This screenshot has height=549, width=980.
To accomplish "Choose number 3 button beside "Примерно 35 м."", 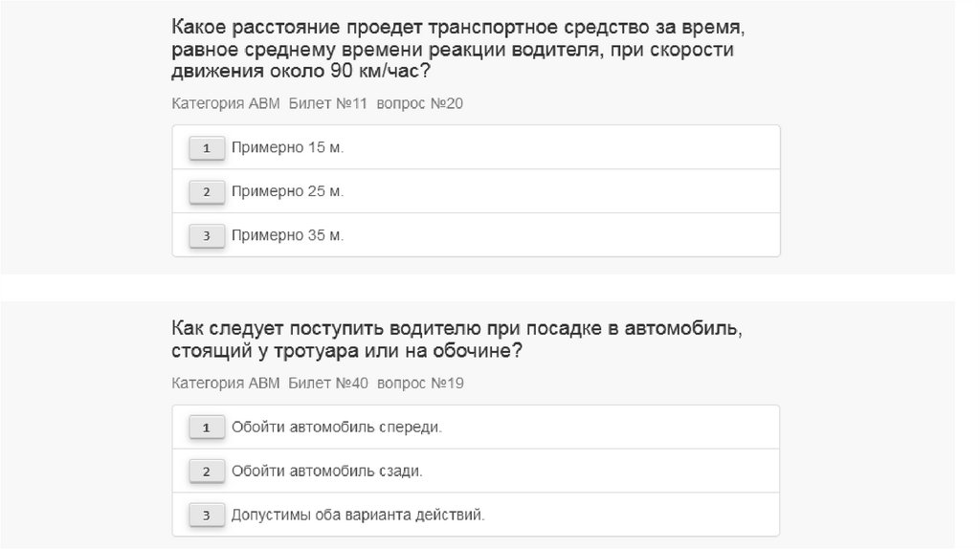I will click(x=206, y=235).
